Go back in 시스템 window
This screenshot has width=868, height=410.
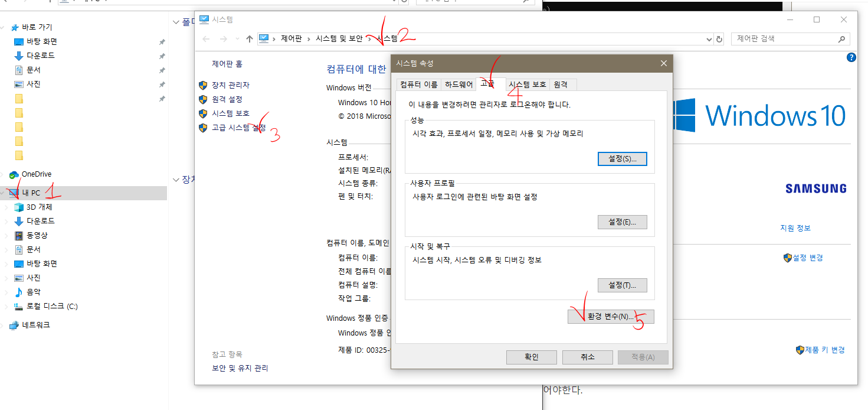point(206,39)
